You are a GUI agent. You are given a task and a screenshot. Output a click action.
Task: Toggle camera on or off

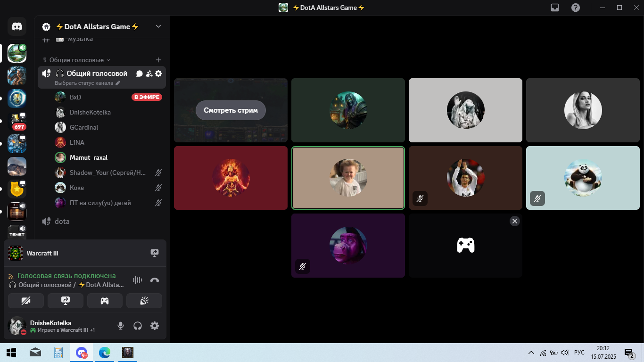tap(26, 301)
